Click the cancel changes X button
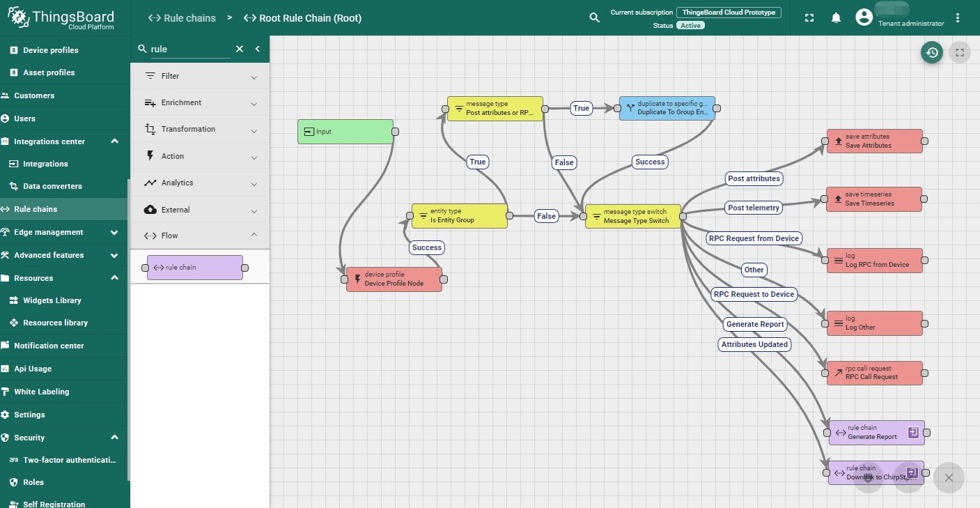Image resolution: width=980 pixels, height=508 pixels. pyautogui.click(x=949, y=478)
